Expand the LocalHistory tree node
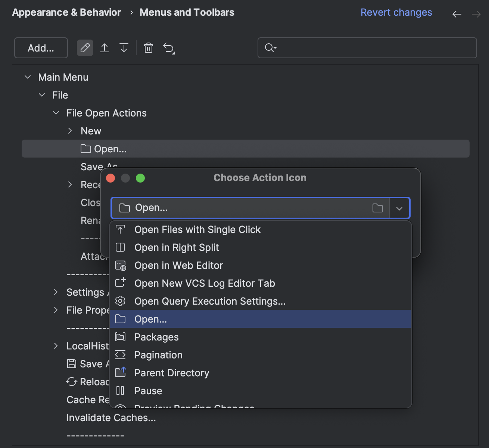This screenshot has height=448, width=489. pyautogui.click(x=56, y=346)
